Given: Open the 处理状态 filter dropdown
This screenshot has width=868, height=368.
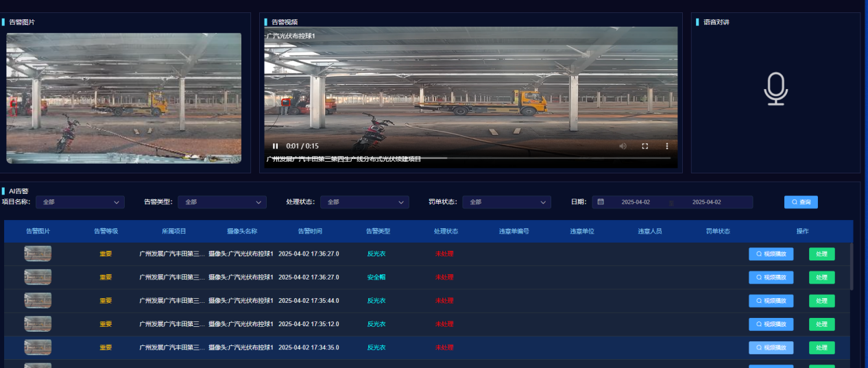Looking at the screenshot, I should (x=365, y=202).
